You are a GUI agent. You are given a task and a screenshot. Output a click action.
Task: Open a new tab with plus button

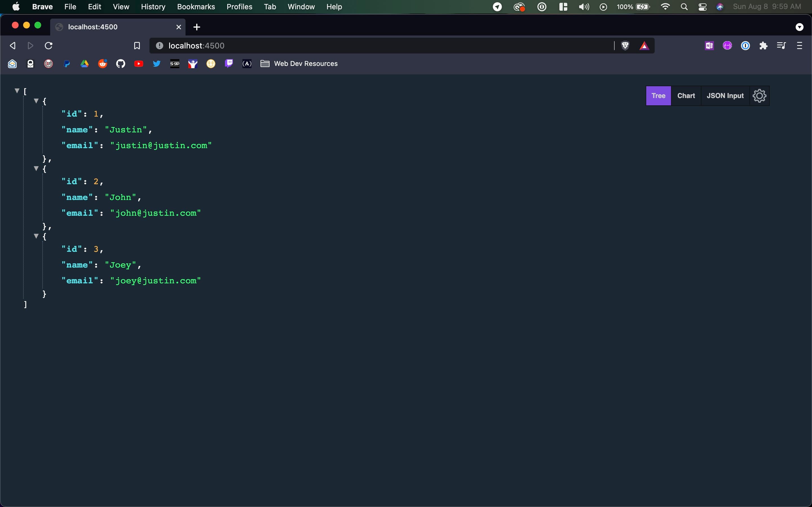(196, 27)
